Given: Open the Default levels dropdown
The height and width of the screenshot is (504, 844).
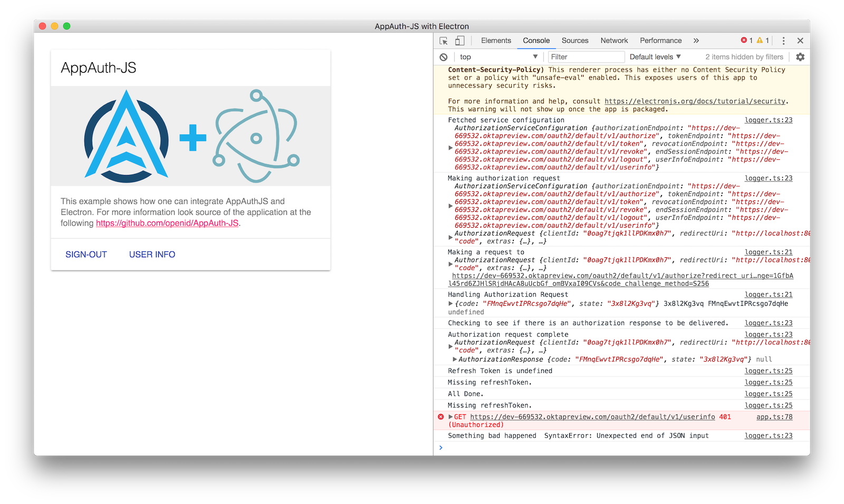Looking at the screenshot, I should (x=655, y=57).
